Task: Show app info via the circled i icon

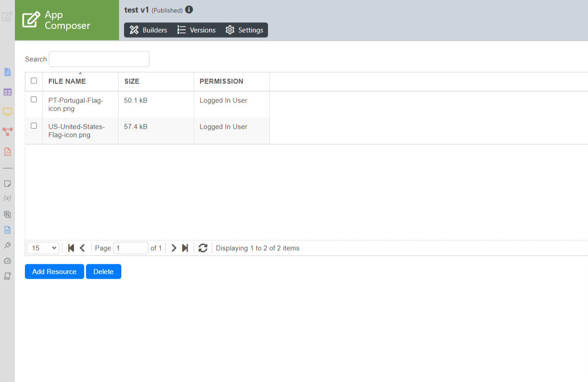Action: click(189, 10)
